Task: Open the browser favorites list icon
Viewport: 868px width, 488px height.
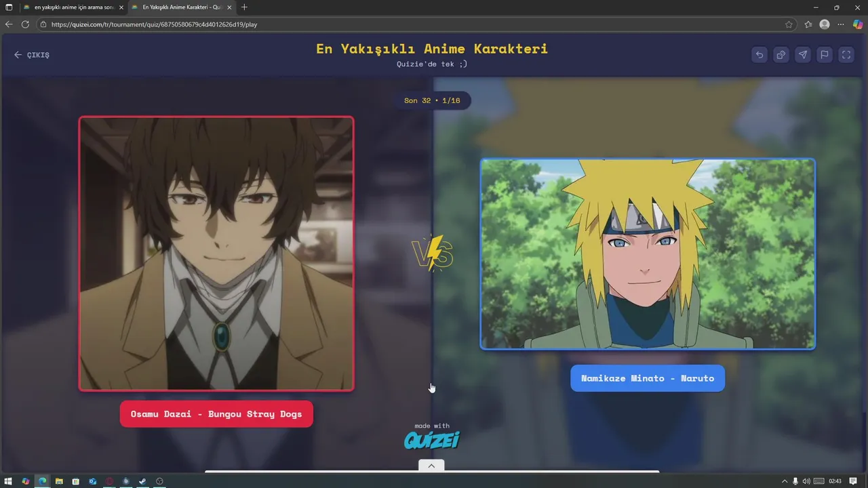Action: (808, 24)
